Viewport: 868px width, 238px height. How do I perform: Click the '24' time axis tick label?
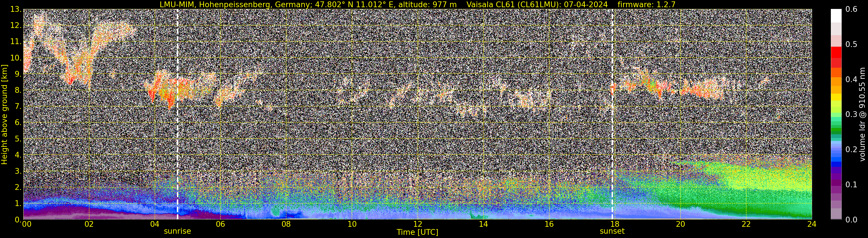click(812, 224)
